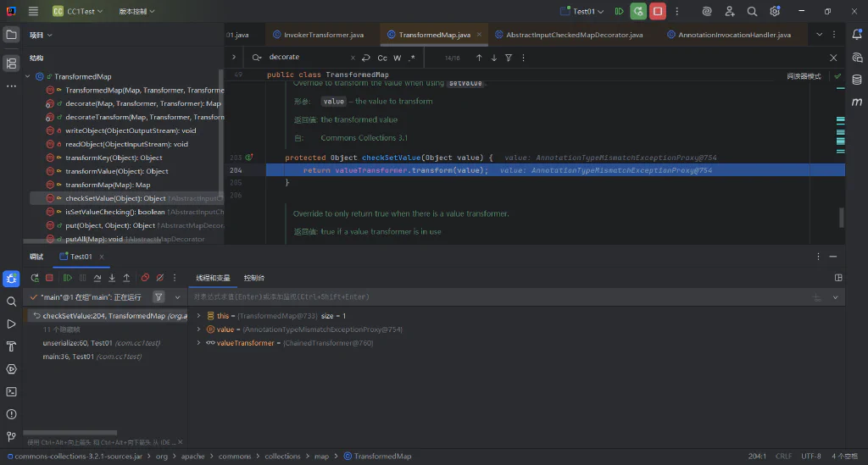Click the CRLF line separator status item
This screenshot has height=465, width=868.
click(x=783, y=457)
